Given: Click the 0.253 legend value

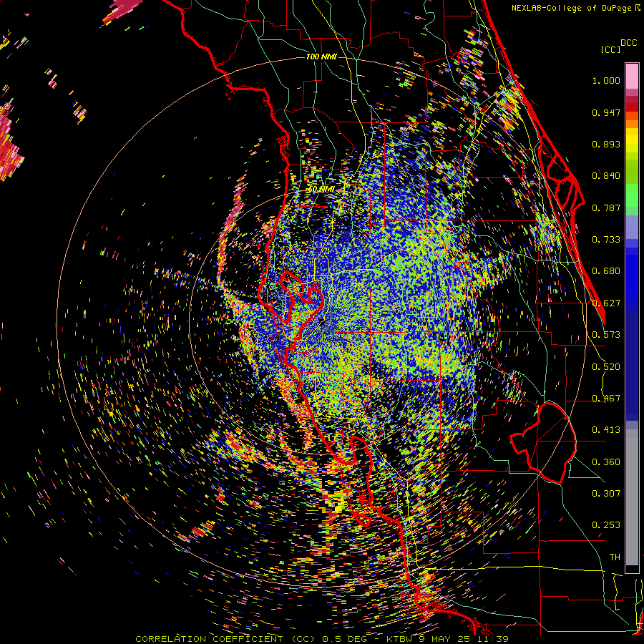Looking at the screenshot, I should pos(606,525).
